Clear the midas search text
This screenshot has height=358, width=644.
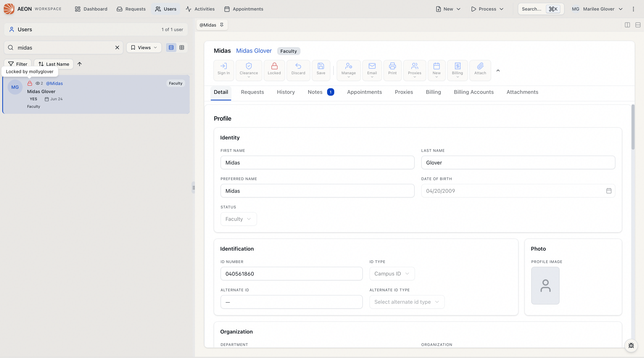(x=117, y=47)
